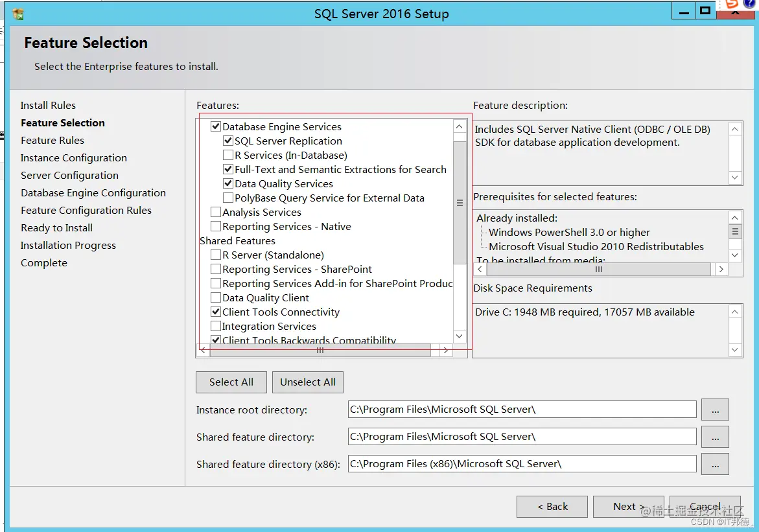Screen dimensions: 759x532
Task: Browse for Shared feature directory (x86)
Action: pos(716,464)
